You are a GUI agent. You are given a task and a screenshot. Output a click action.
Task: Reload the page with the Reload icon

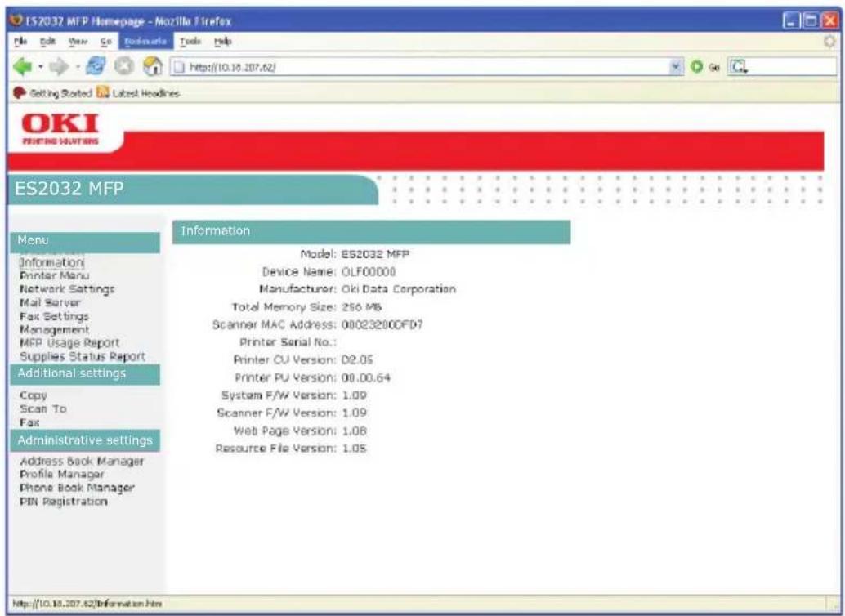click(x=96, y=67)
